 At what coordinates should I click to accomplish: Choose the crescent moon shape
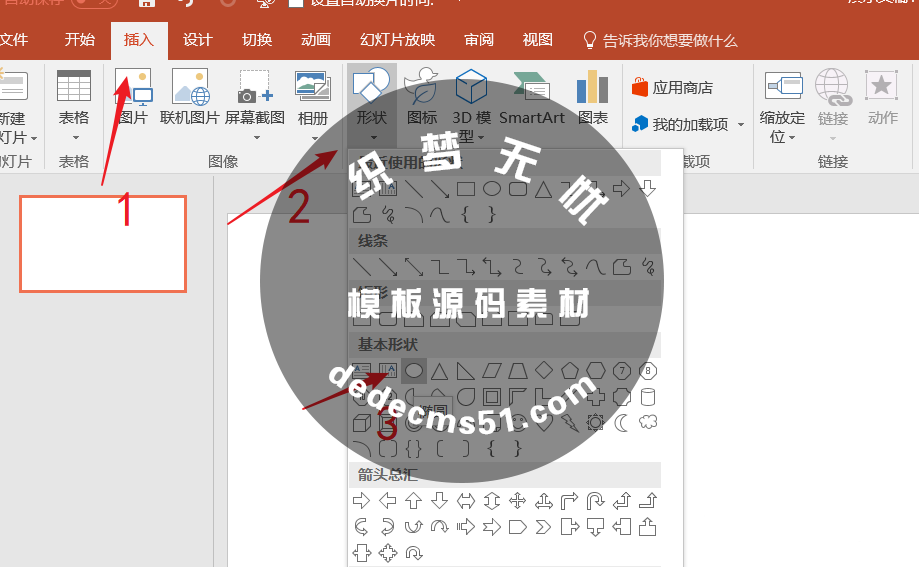tap(622, 422)
